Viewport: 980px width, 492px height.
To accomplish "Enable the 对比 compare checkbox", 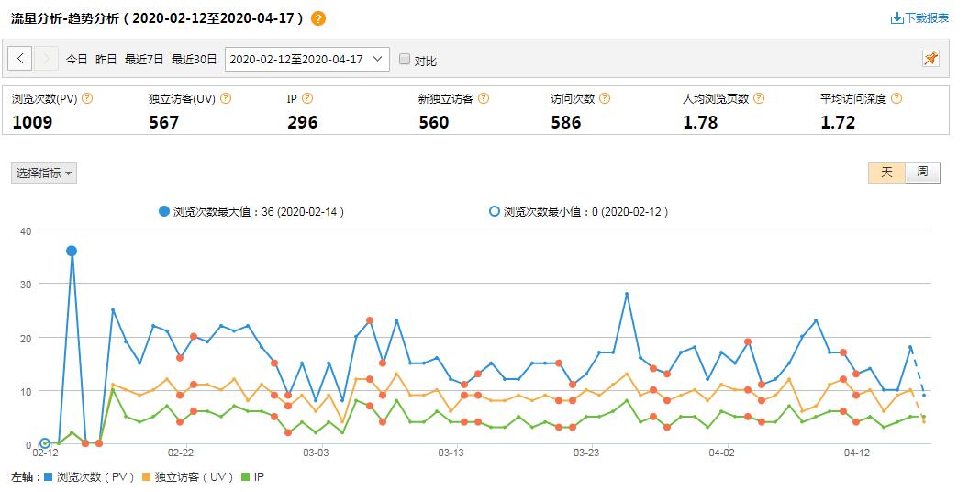I will (405, 60).
